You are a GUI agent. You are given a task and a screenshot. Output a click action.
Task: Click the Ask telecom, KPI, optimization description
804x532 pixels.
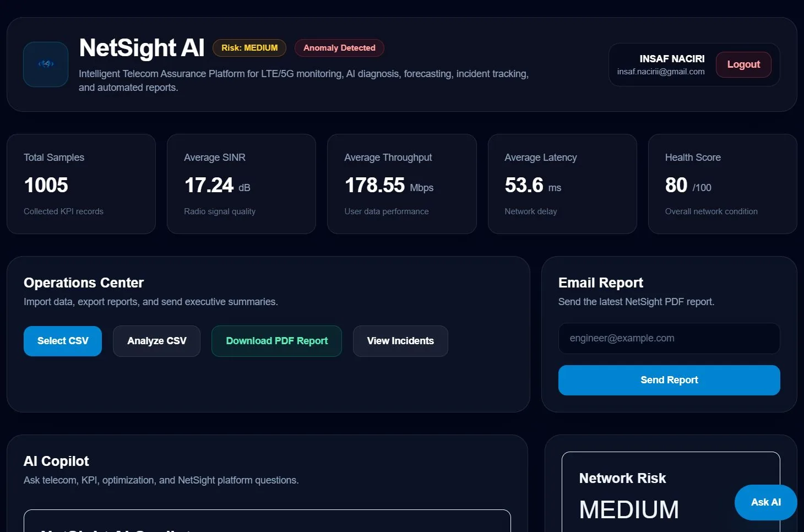(x=161, y=480)
